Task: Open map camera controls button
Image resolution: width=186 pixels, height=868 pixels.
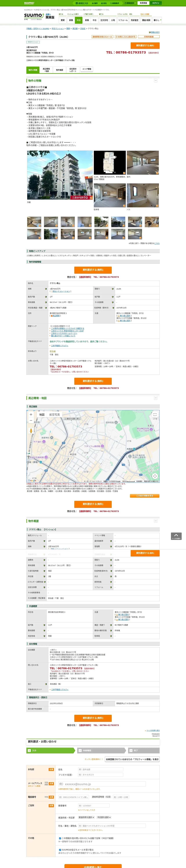Action: click(x=155, y=476)
